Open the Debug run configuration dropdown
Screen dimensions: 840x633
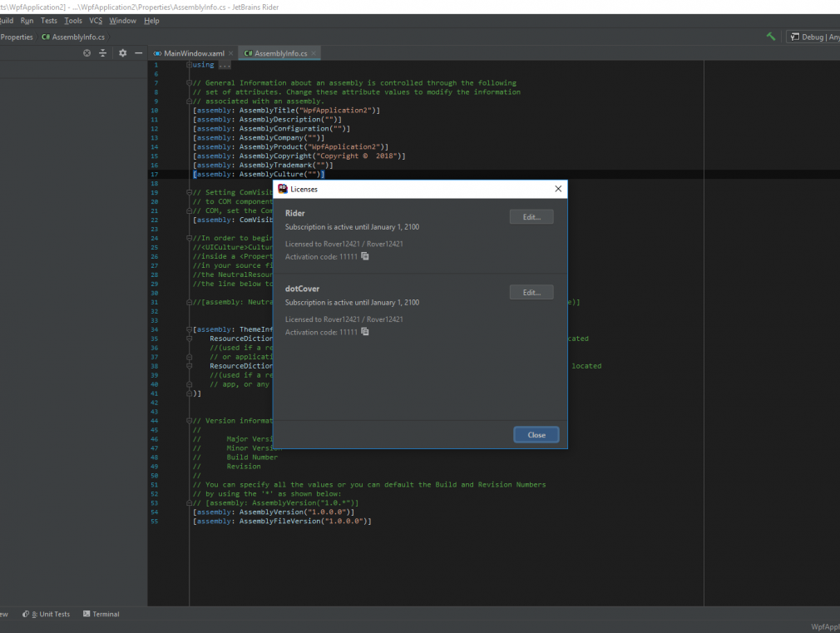[x=814, y=37]
